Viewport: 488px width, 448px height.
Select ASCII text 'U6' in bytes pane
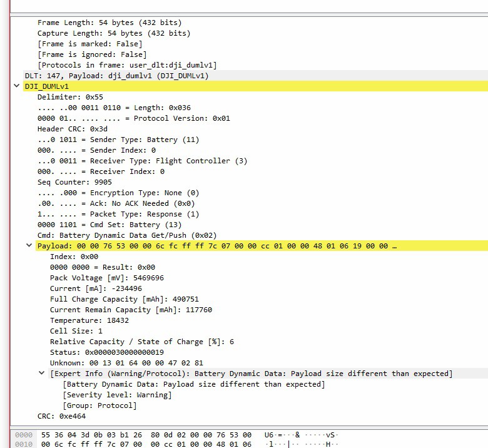pyautogui.click(x=269, y=435)
